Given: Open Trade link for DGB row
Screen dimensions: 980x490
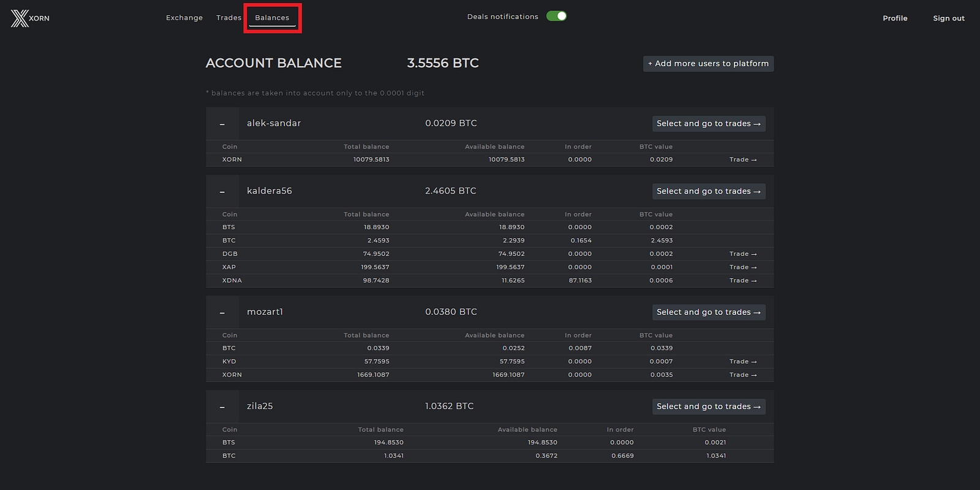Looking at the screenshot, I should coord(743,254).
